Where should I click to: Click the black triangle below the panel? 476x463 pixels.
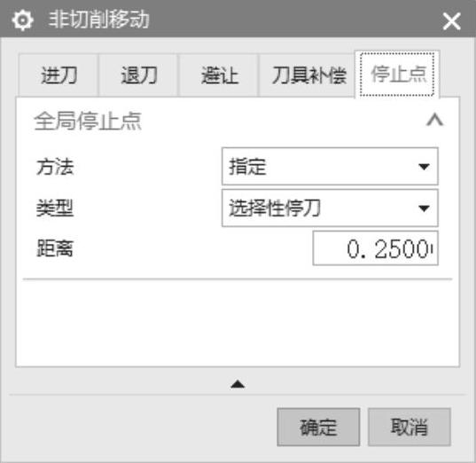238,385
